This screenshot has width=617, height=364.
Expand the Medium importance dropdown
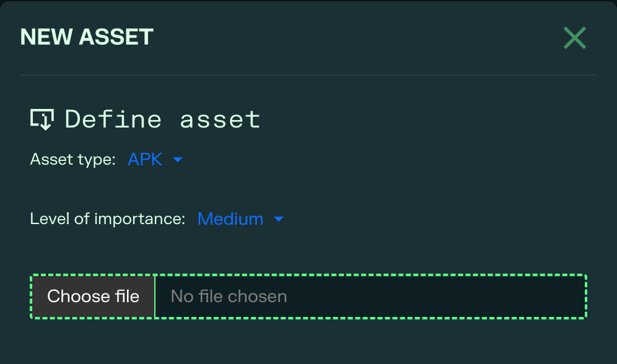240,219
